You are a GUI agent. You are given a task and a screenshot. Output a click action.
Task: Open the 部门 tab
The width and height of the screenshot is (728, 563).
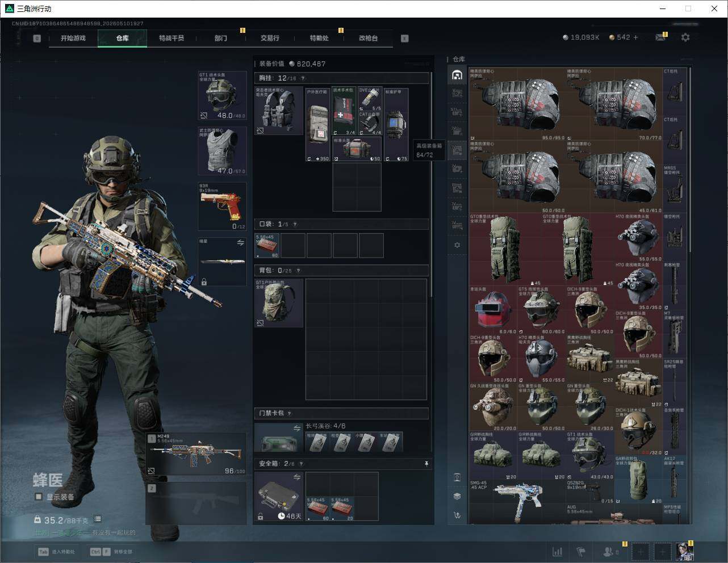click(221, 38)
